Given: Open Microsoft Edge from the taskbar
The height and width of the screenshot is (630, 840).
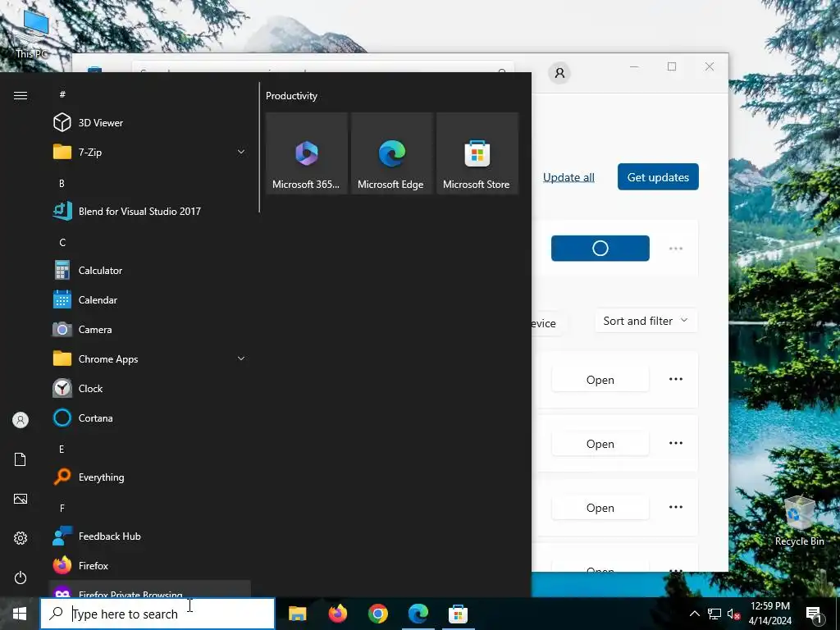Looking at the screenshot, I should click(418, 614).
